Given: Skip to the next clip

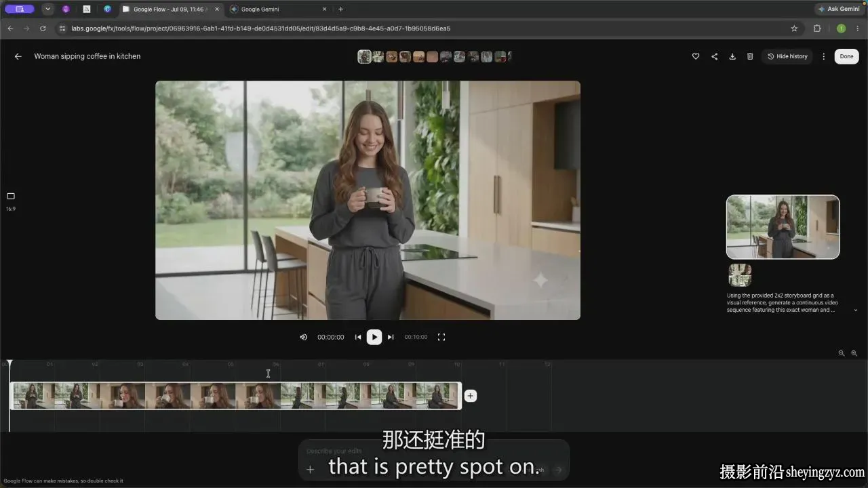Looking at the screenshot, I should (391, 337).
